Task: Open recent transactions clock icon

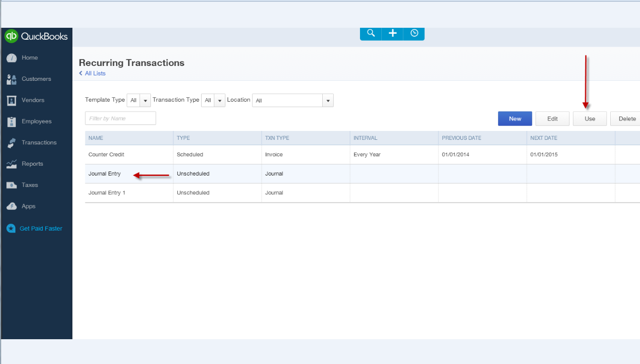Action: pos(414,33)
